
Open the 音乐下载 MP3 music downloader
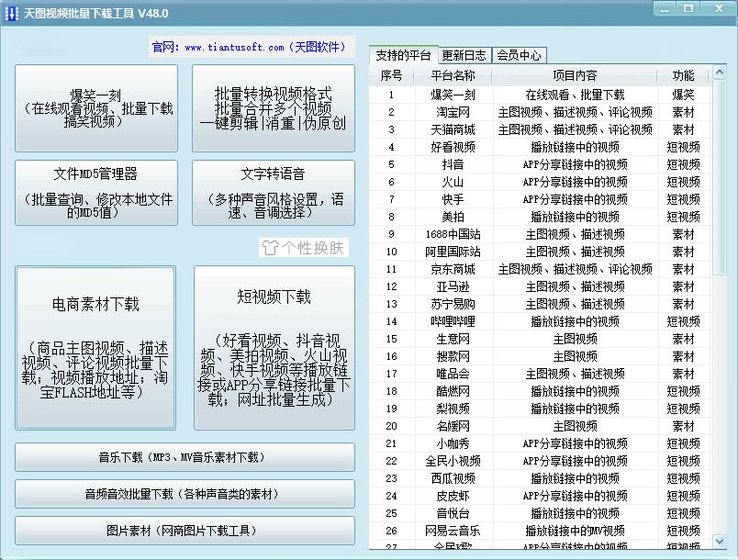184,457
